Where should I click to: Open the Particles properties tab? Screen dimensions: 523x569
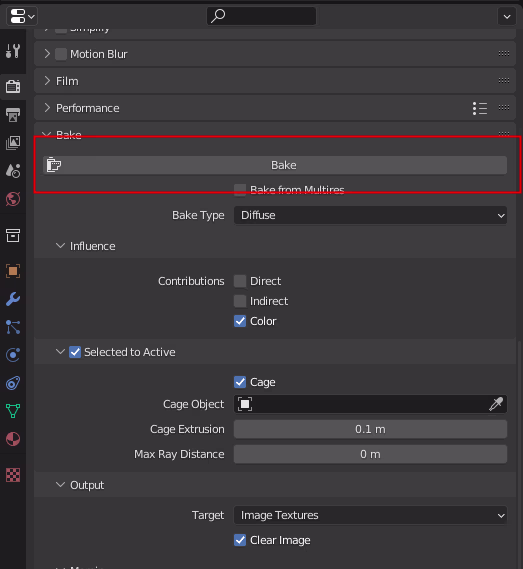coord(13,327)
